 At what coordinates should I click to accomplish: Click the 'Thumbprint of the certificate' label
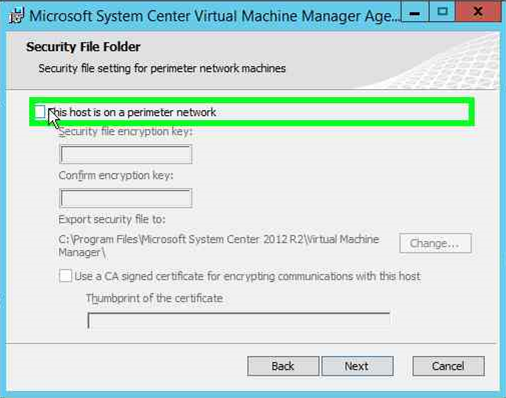click(x=155, y=298)
